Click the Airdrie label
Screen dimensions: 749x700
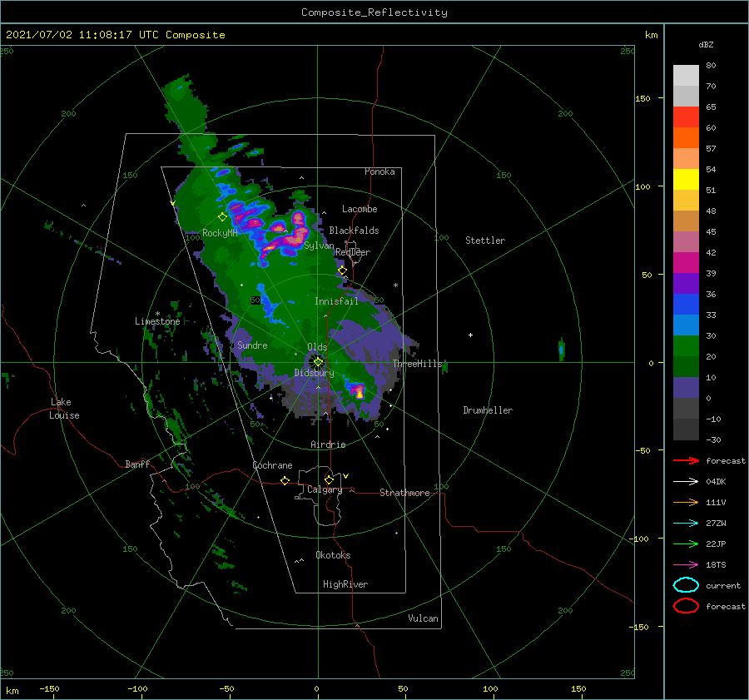[x=328, y=444]
